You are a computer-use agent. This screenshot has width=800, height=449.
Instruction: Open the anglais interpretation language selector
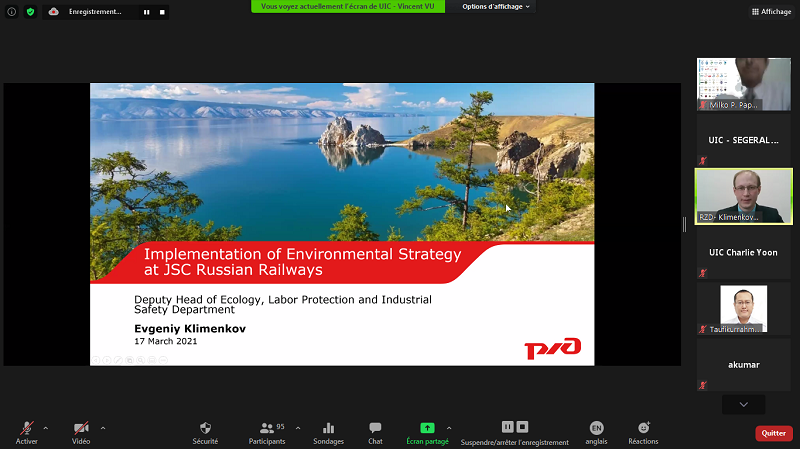596,433
